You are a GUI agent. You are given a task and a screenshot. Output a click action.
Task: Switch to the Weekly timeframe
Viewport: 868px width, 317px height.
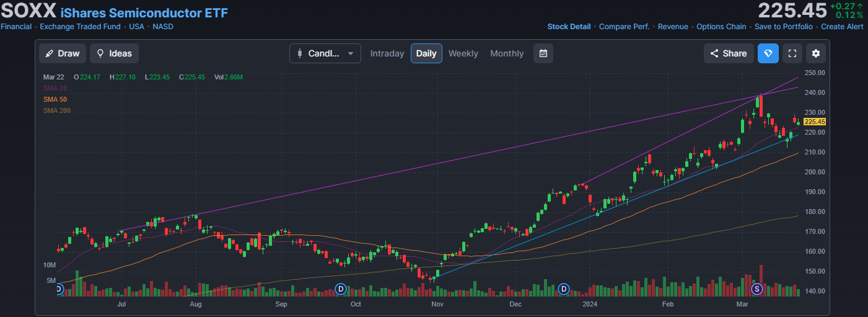tap(463, 53)
